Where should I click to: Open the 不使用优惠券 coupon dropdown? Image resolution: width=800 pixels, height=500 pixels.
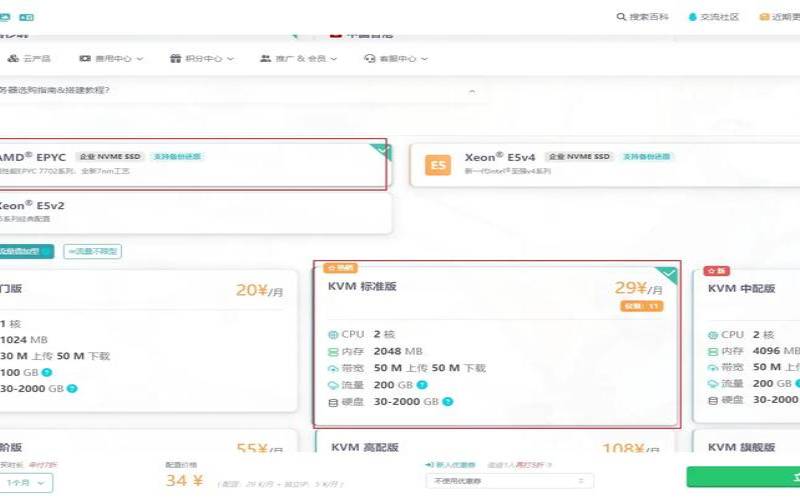click(509, 481)
